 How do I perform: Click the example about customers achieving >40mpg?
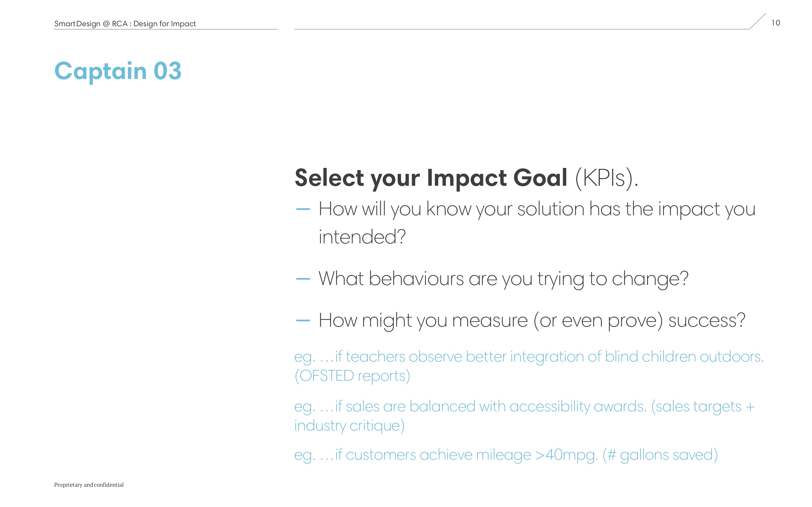tap(506, 455)
